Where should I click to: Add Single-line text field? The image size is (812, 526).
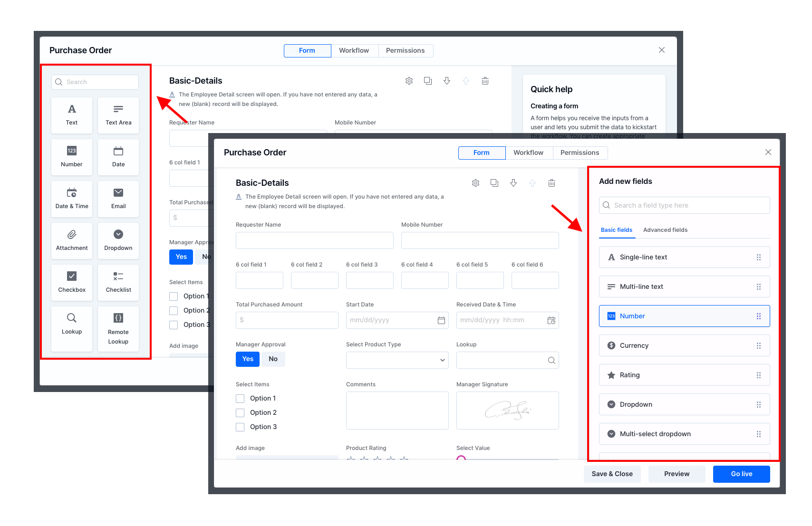685,257
